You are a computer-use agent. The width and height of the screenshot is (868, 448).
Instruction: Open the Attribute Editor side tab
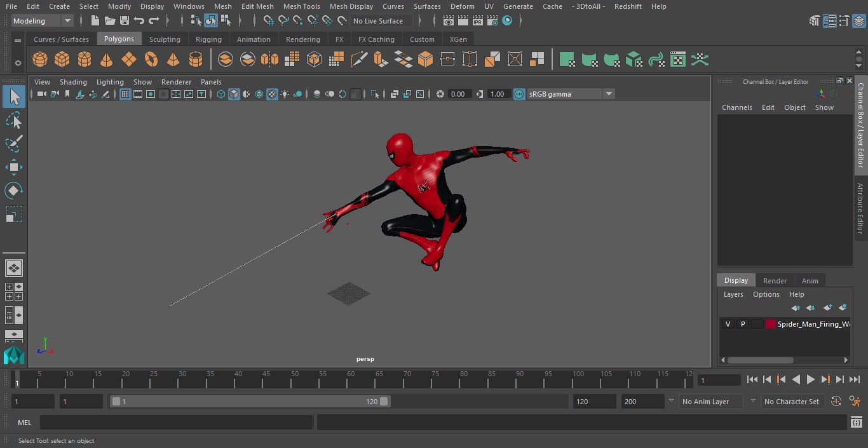[x=860, y=208]
